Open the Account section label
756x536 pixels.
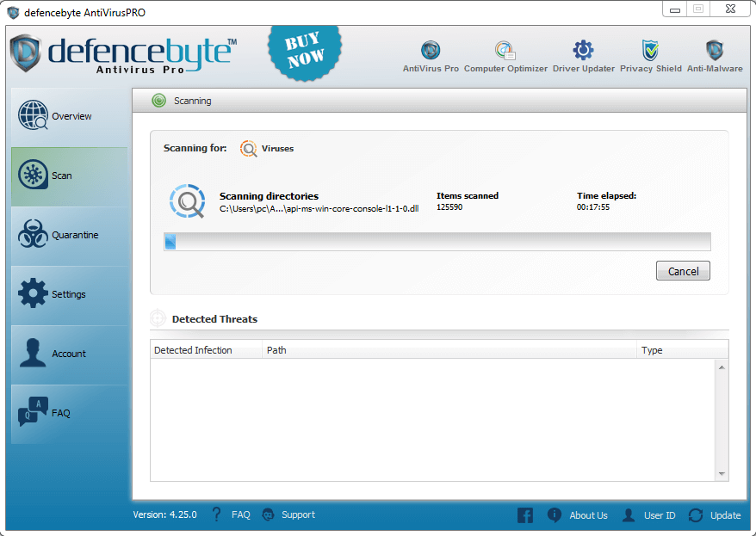(x=69, y=354)
